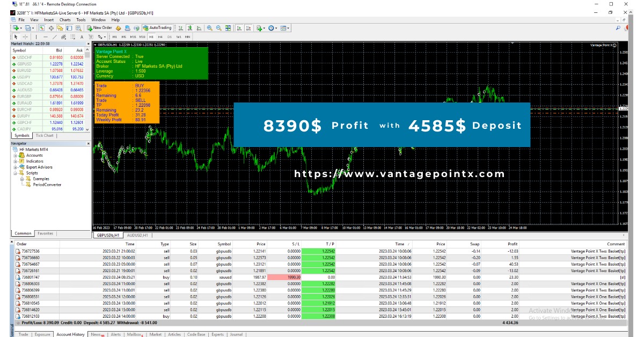Collapse the Scripts node in Navigator
Image resolution: width=644 pixels, height=337 pixels.
[16, 173]
